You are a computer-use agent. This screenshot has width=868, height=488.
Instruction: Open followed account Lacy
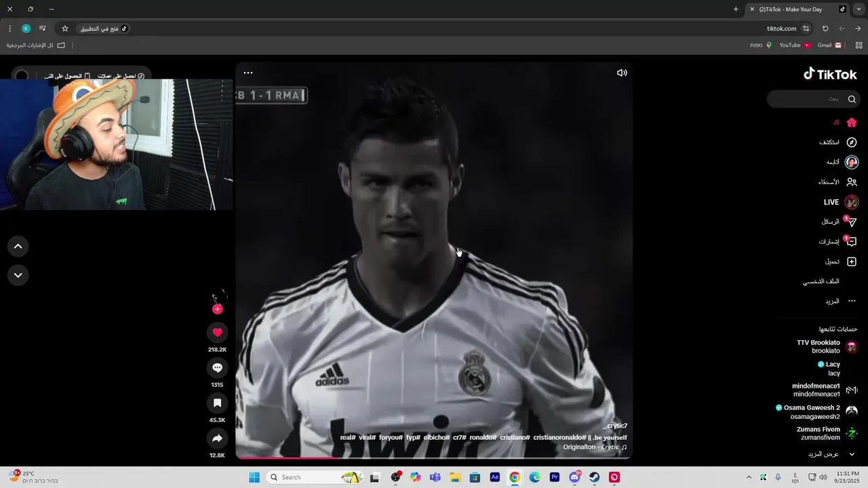click(837, 368)
